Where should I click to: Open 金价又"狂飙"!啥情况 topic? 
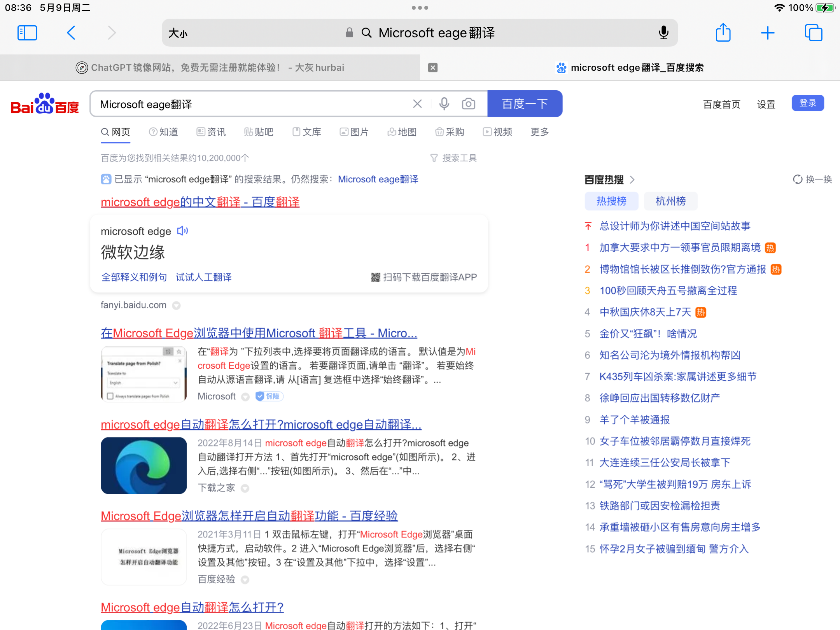point(648,334)
